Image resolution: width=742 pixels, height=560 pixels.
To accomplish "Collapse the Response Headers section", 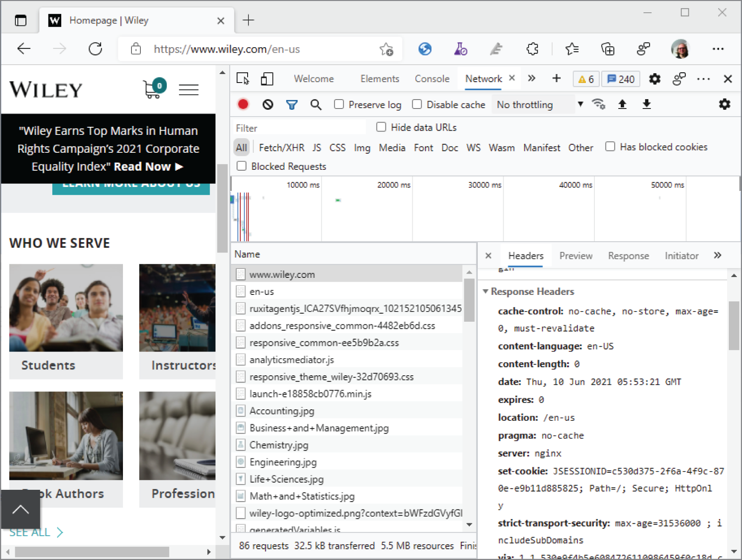I will tap(486, 291).
